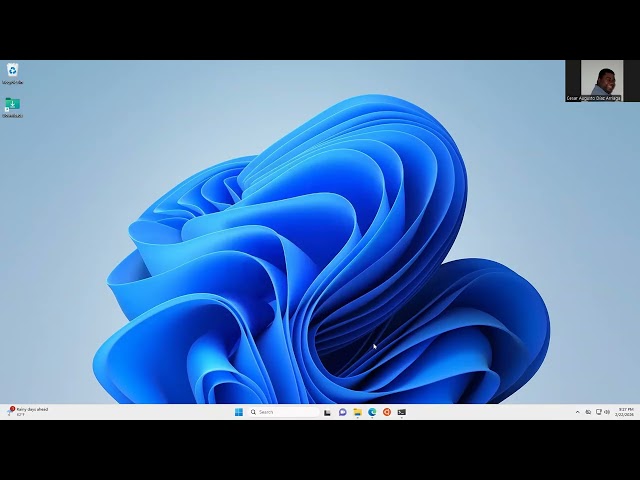Switch to the Terminal window in taskbar
640x480 pixels.
click(402, 412)
